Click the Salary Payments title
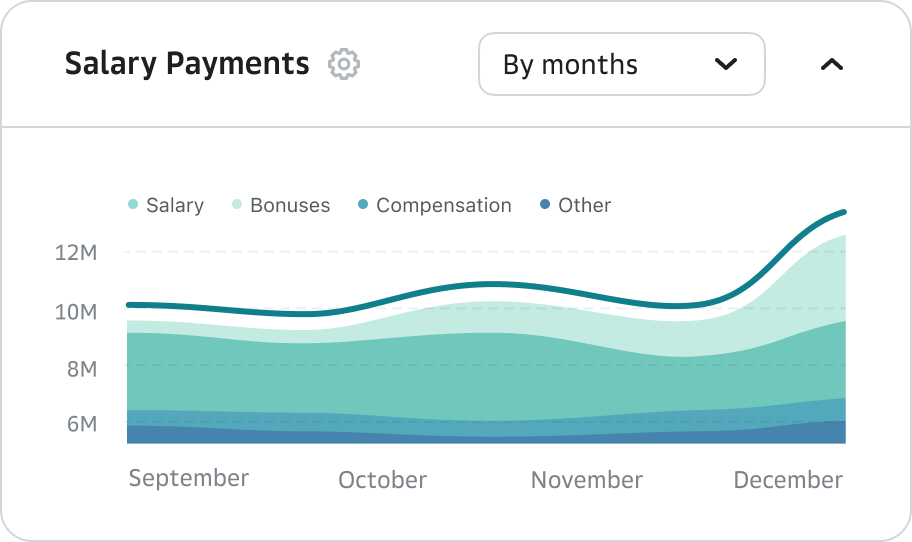This screenshot has height=542, width=912. pyautogui.click(x=187, y=65)
